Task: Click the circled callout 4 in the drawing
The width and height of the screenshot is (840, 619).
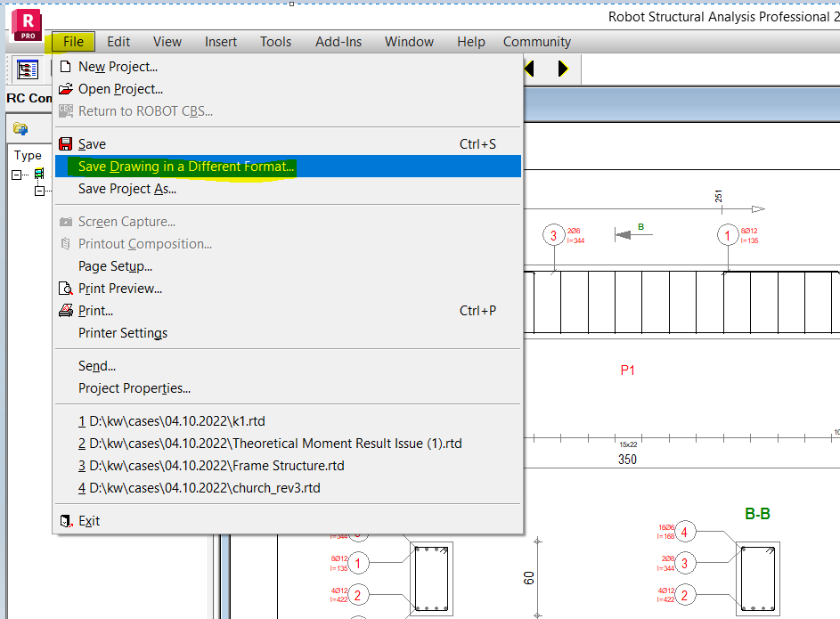Action: click(685, 532)
